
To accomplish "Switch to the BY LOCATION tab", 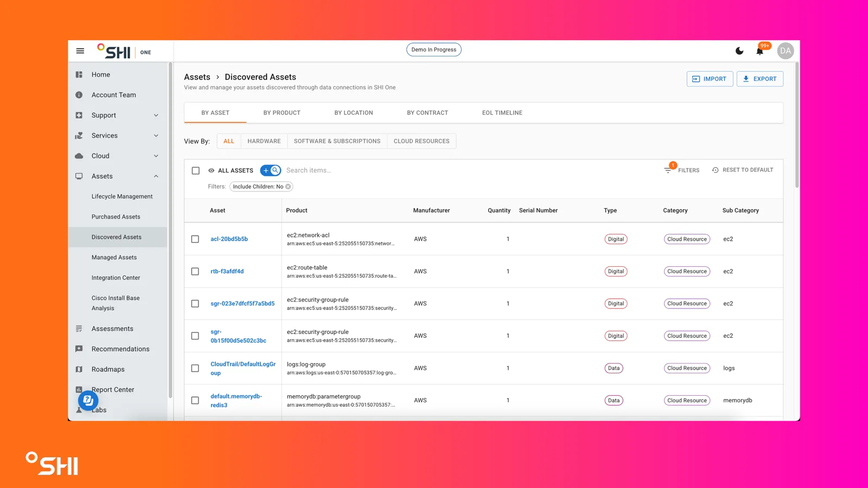I will point(354,113).
